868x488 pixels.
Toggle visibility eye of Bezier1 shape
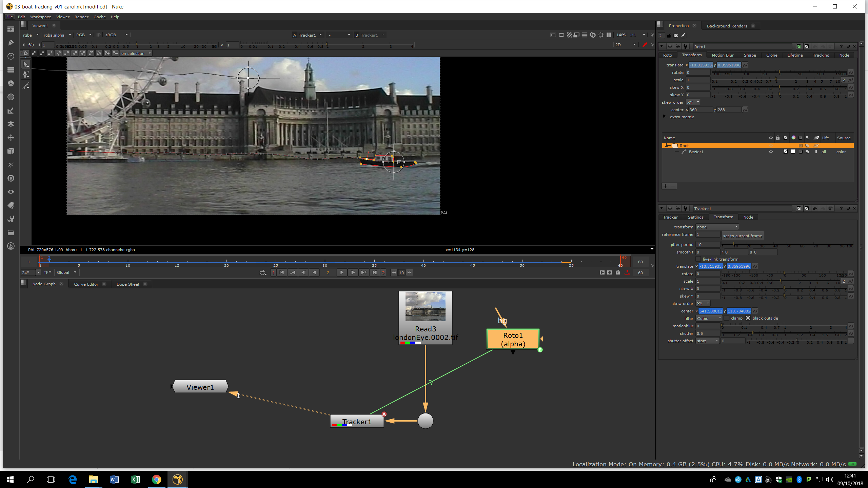(771, 152)
